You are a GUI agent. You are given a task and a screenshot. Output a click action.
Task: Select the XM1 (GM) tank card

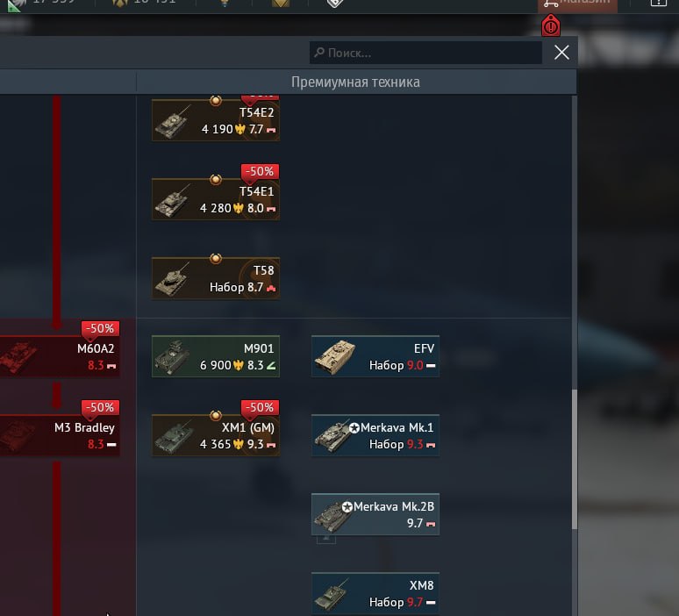[x=216, y=435]
